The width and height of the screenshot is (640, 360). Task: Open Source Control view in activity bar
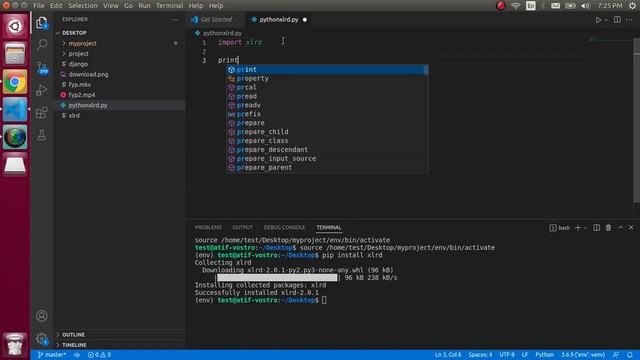(x=42, y=67)
